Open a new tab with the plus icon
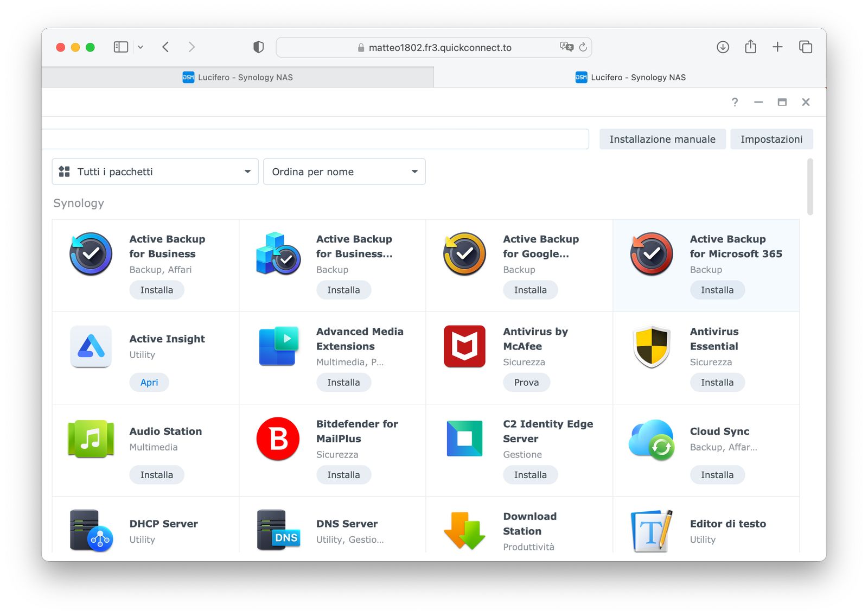Image resolution: width=868 pixels, height=616 pixels. point(777,47)
